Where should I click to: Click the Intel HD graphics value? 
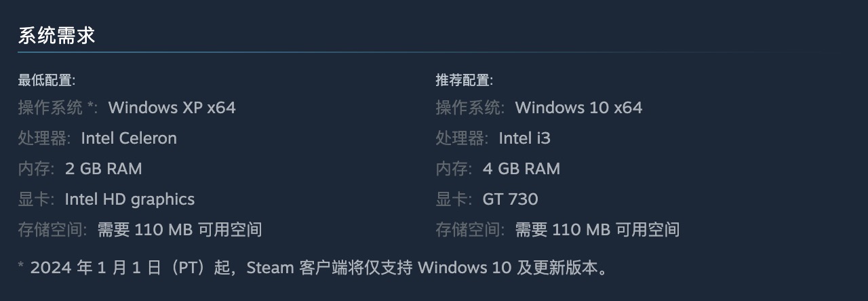130,199
